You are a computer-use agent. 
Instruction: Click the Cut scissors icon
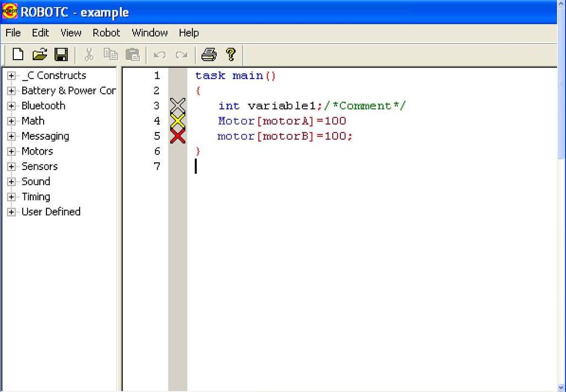(89, 55)
